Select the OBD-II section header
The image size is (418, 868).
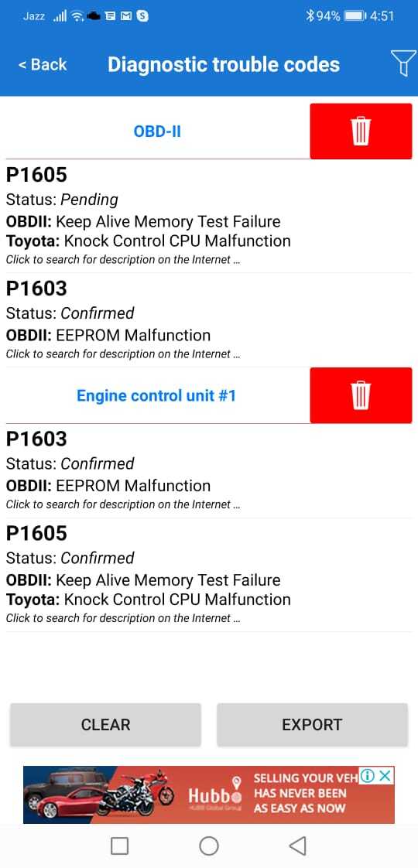(x=157, y=132)
